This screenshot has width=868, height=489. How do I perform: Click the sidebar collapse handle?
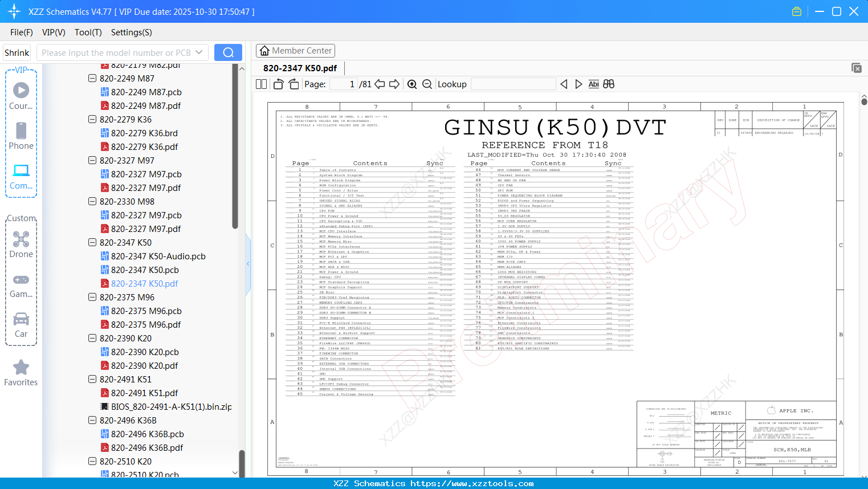pyautogui.click(x=248, y=264)
